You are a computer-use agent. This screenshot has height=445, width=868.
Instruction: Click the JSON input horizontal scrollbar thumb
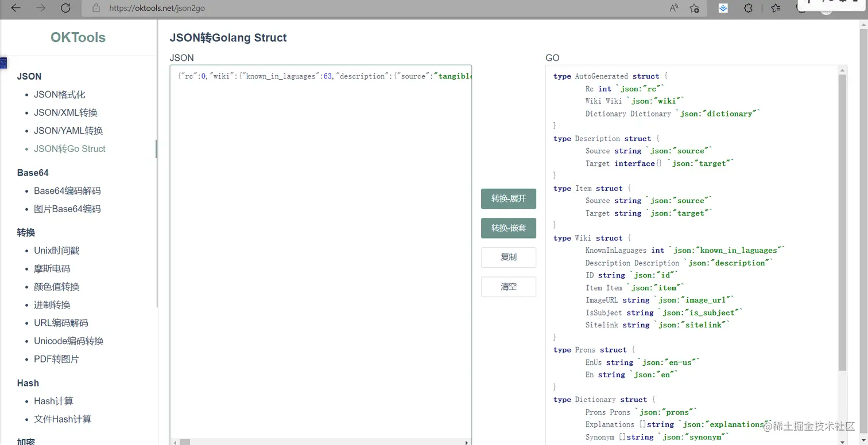pos(185,442)
